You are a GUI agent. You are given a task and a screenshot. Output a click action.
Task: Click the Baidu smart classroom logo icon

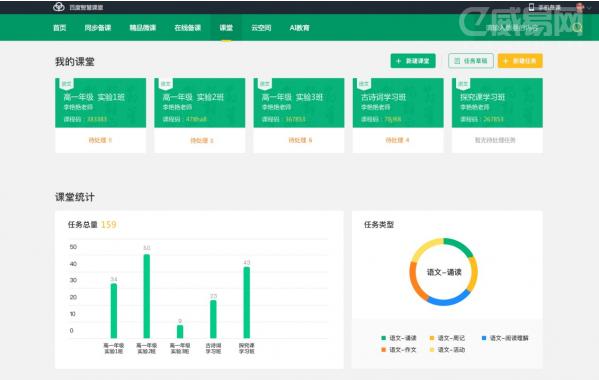click(59, 6)
